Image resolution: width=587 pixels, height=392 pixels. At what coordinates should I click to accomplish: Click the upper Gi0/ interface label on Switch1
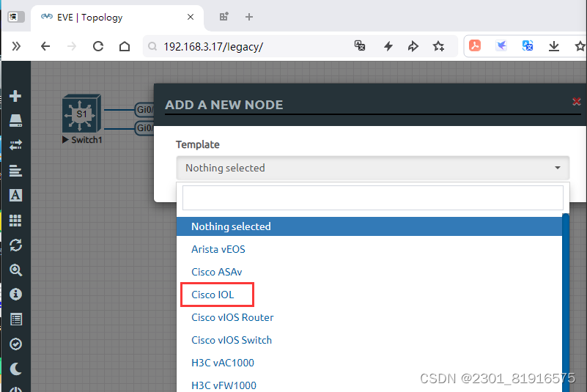(x=144, y=109)
